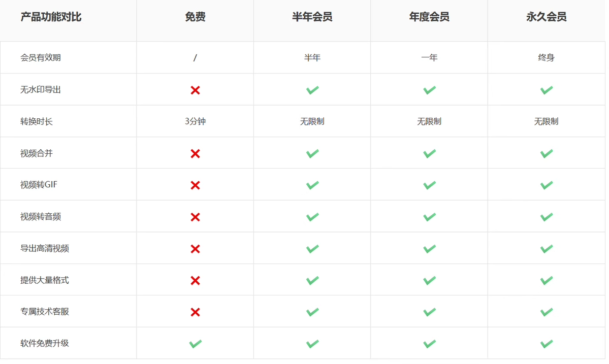This screenshot has width=609, height=364.
Task: Click 无限制 value under 年度会员
Action: pos(429,121)
